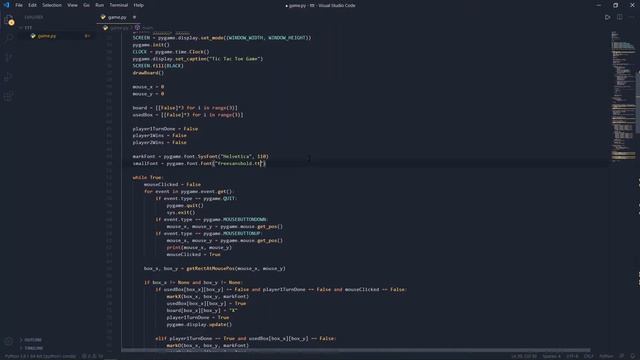Open the Search view in the activity bar
This screenshot has height=360, width=640.
tap(9, 38)
